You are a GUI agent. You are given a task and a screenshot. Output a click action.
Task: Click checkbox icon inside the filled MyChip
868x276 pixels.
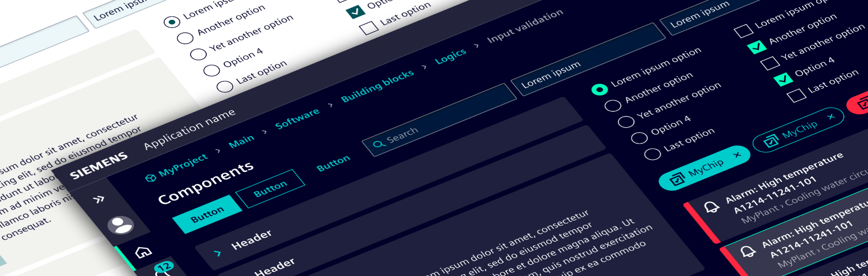[x=677, y=179]
